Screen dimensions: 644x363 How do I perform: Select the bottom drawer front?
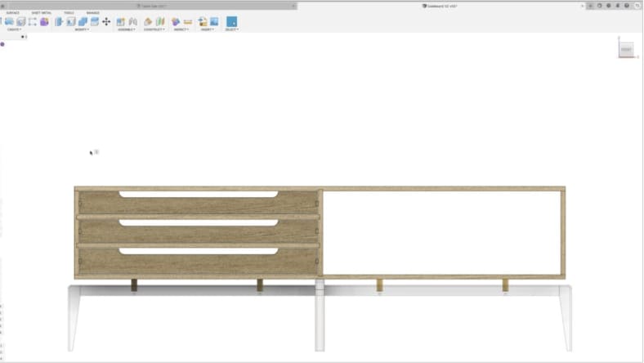click(x=199, y=264)
